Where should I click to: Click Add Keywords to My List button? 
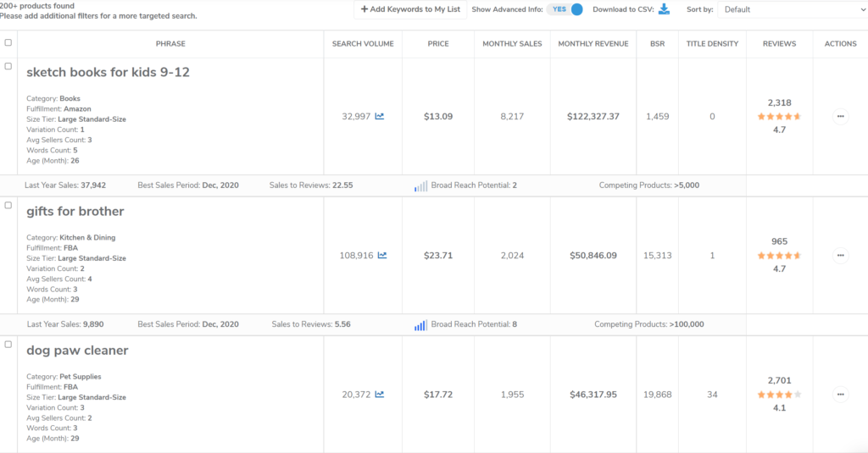pyautogui.click(x=410, y=9)
